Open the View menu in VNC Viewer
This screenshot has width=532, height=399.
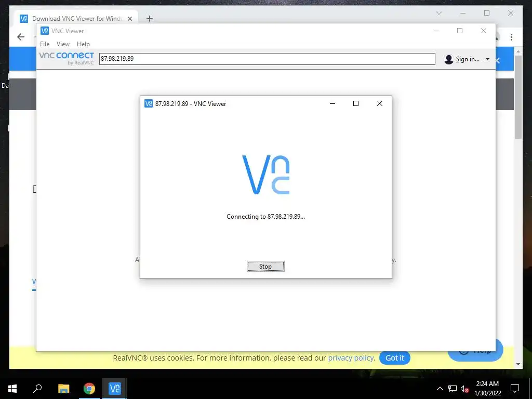(63, 44)
